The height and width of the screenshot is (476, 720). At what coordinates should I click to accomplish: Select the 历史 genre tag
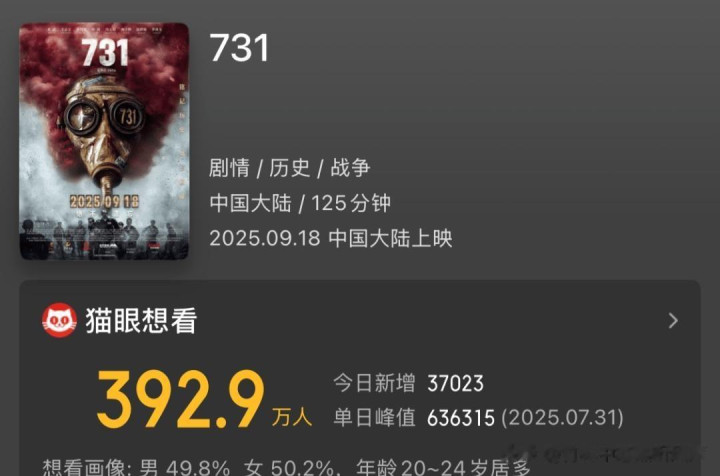coord(290,168)
